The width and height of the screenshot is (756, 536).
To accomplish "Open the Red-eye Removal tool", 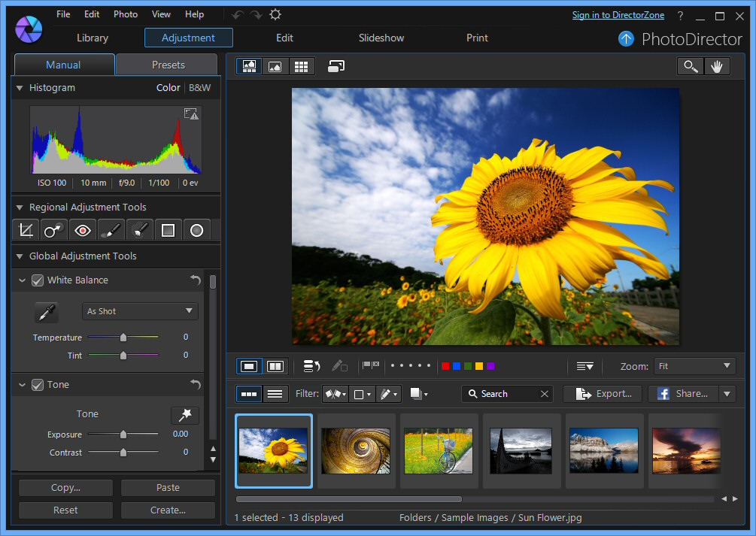I will pyautogui.click(x=83, y=229).
